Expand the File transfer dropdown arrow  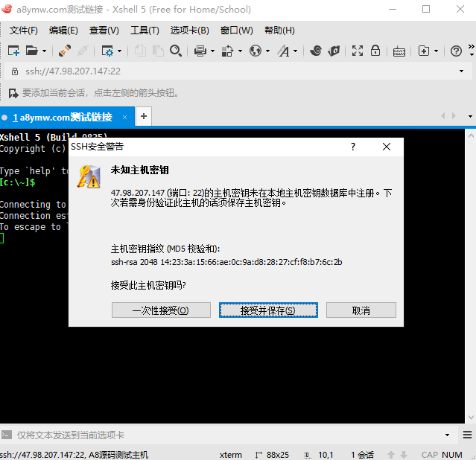click(240, 51)
